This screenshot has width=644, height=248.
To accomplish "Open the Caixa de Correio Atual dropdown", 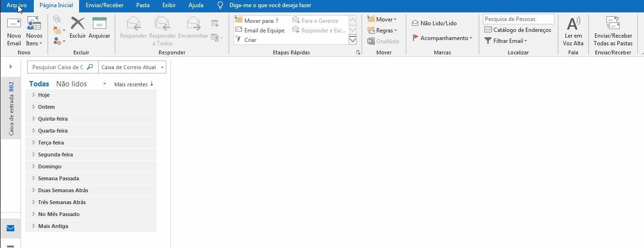I will (132, 67).
